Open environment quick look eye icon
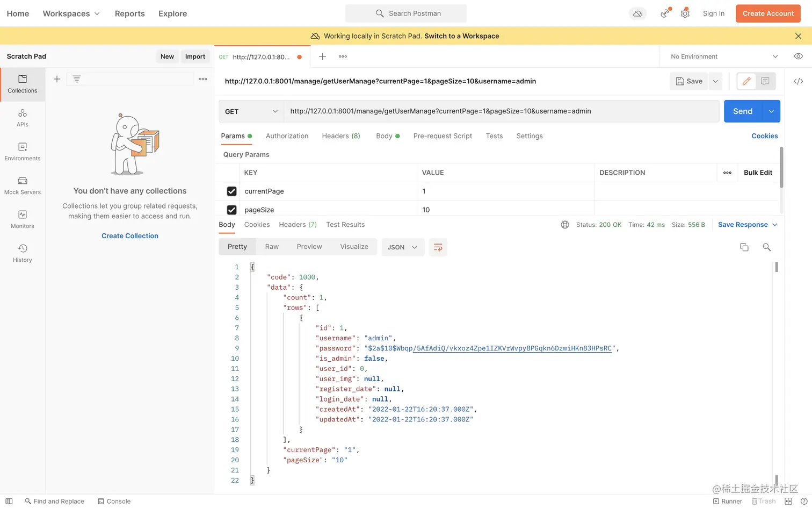This screenshot has width=812, height=508. [799, 56]
